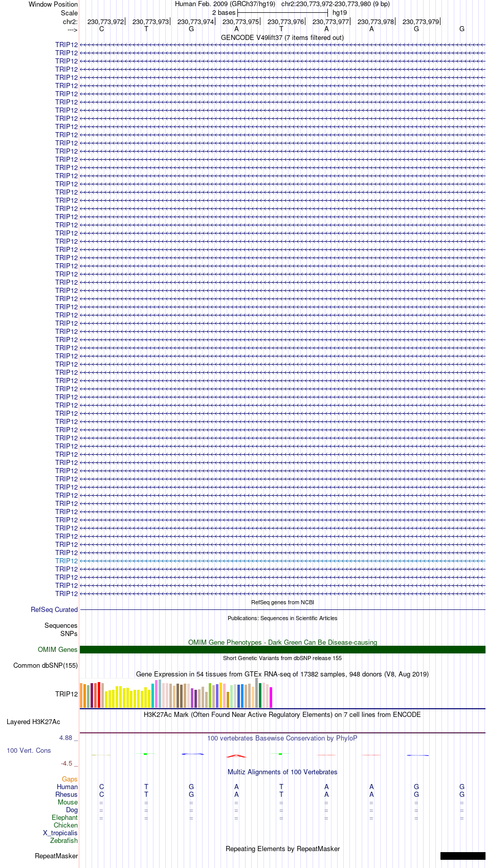The width and height of the screenshot is (486, 868).
Task: Click the strand direction arrow '--->' label
Action: click(x=72, y=30)
